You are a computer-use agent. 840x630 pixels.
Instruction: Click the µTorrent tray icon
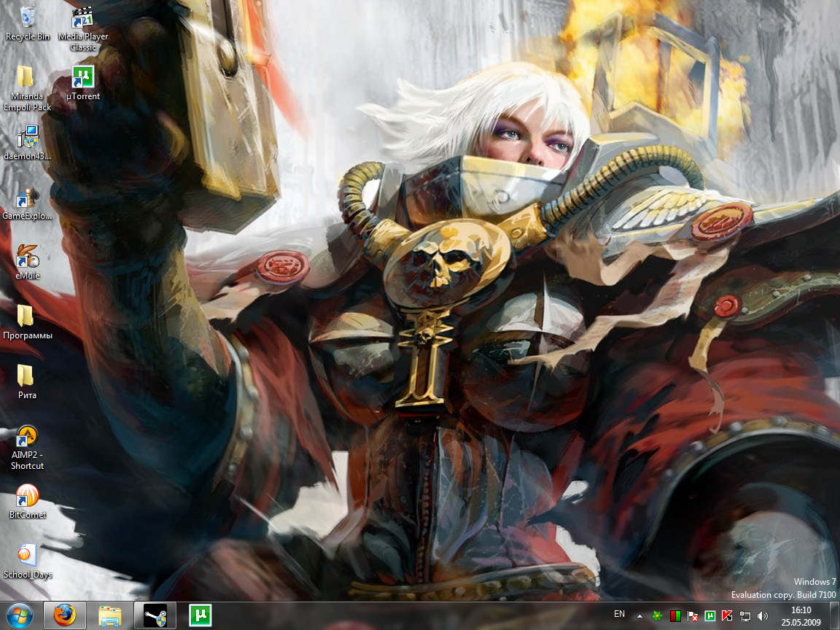click(x=710, y=616)
